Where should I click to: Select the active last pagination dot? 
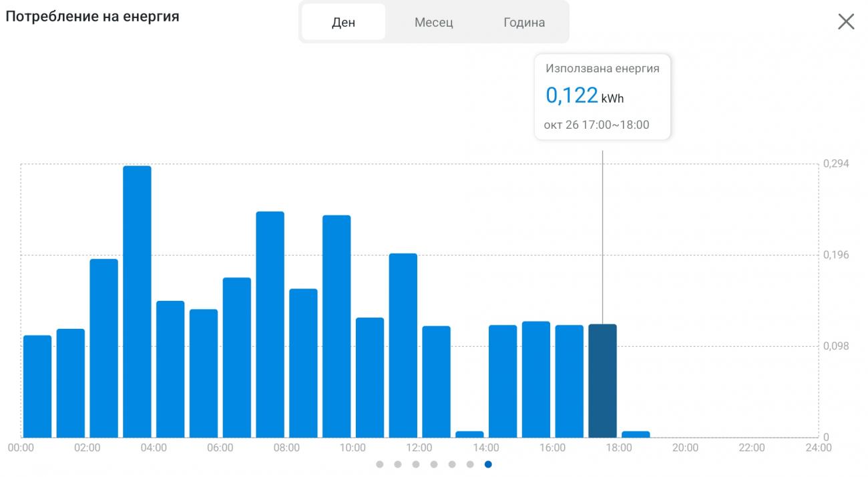click(488, 464)
